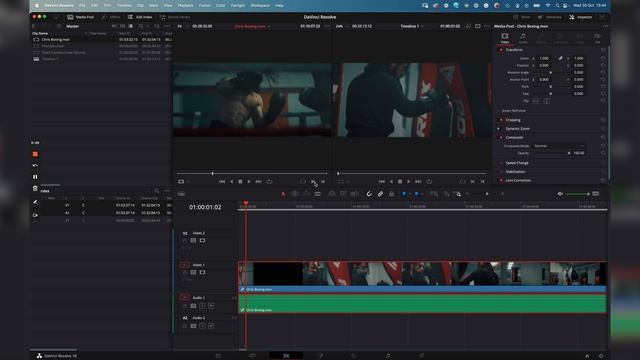This screenshot has width=640, height=360.
Task: Toggle Composite section enable dot
Action: point(501,138)
